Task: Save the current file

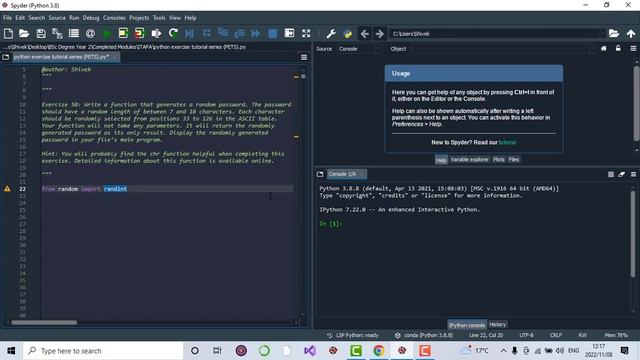Action: 41,33
